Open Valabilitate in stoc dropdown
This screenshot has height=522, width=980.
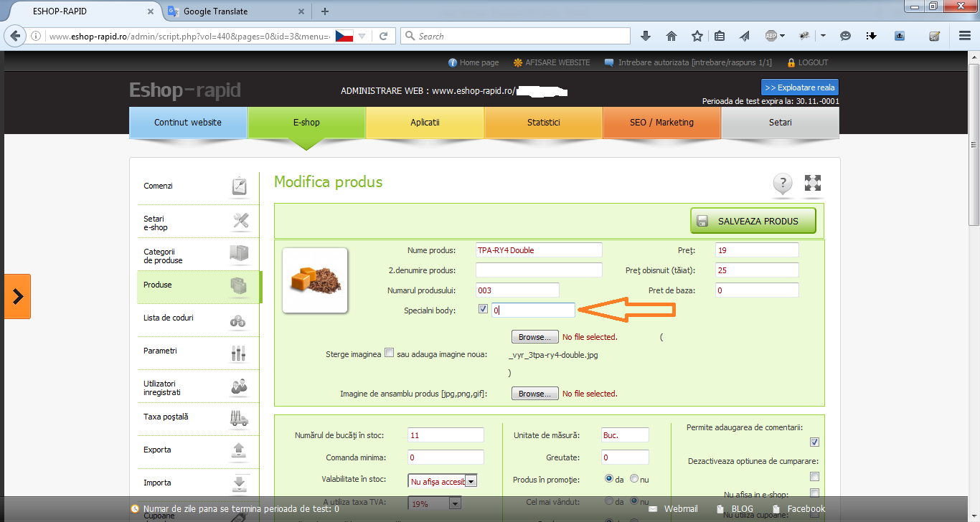443,481
